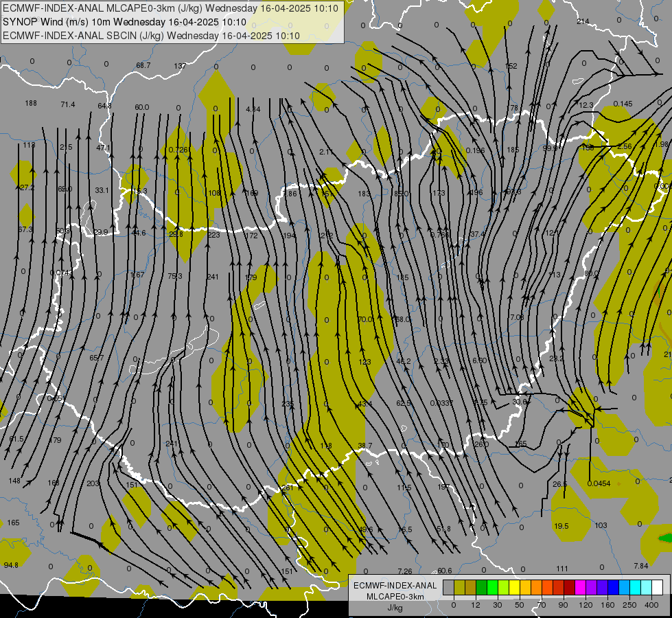Click the legend title 'ECMWF-INDEX-ANAL'
This screenshot has width=672, height=618.
(x=395, y=586)
